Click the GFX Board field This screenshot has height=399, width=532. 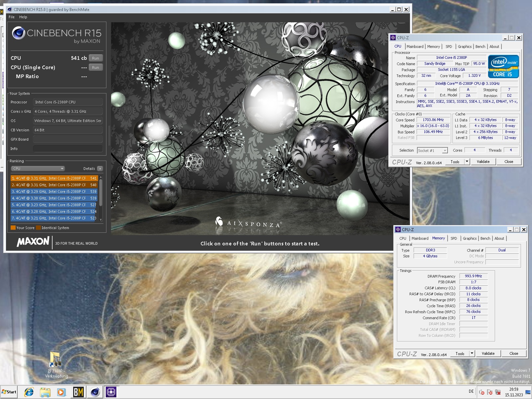pos(68,139)
